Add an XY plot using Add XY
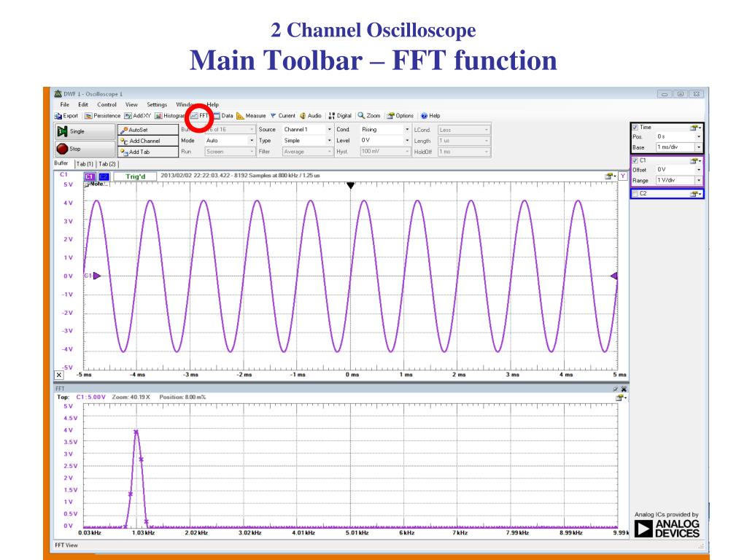The height and width of the screenshot is (560, 747). coord(138,116)
